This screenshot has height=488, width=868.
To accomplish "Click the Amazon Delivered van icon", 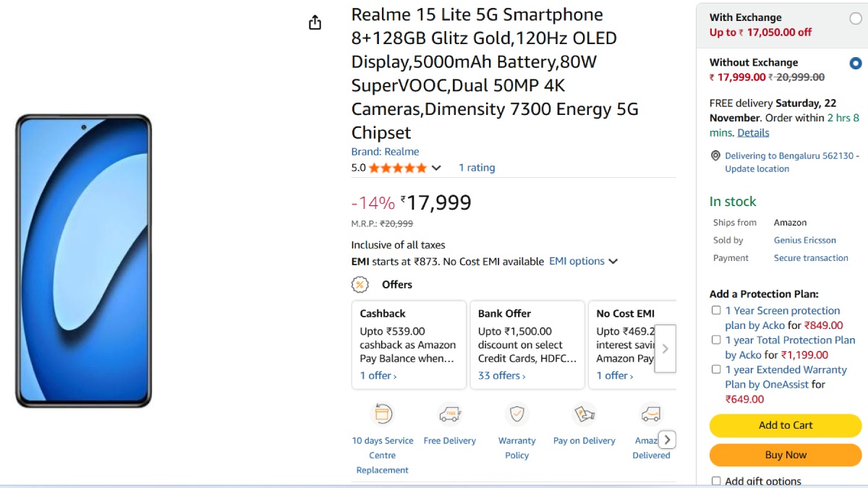I will pyautogui.click(x=650, y=414).
